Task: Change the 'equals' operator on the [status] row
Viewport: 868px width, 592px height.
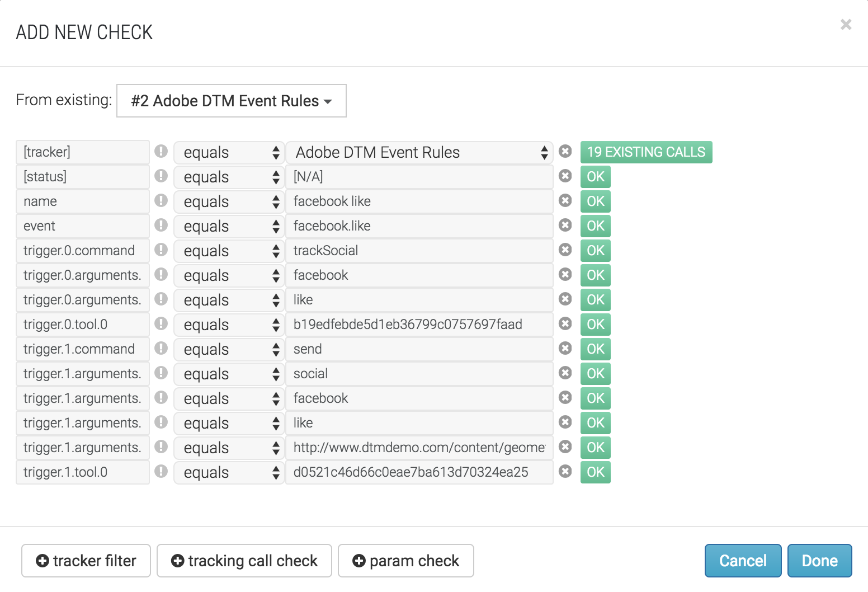Action: [x=229, y=177]
